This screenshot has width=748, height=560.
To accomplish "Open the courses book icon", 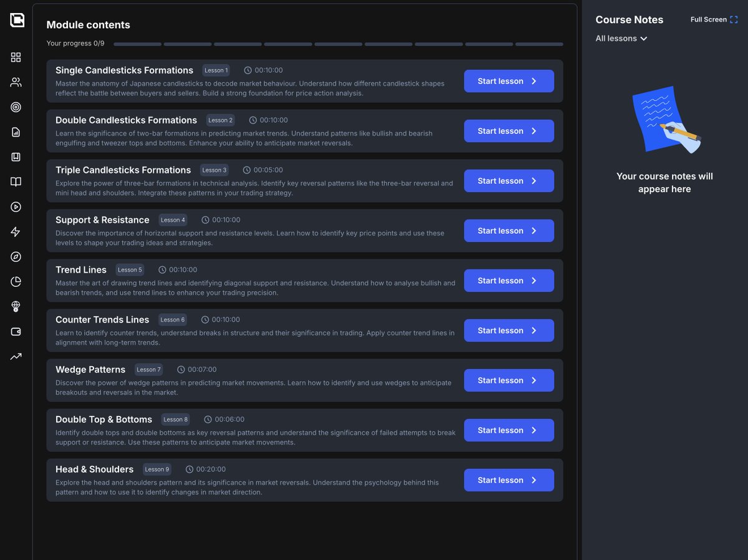I will tap(16, 181).
